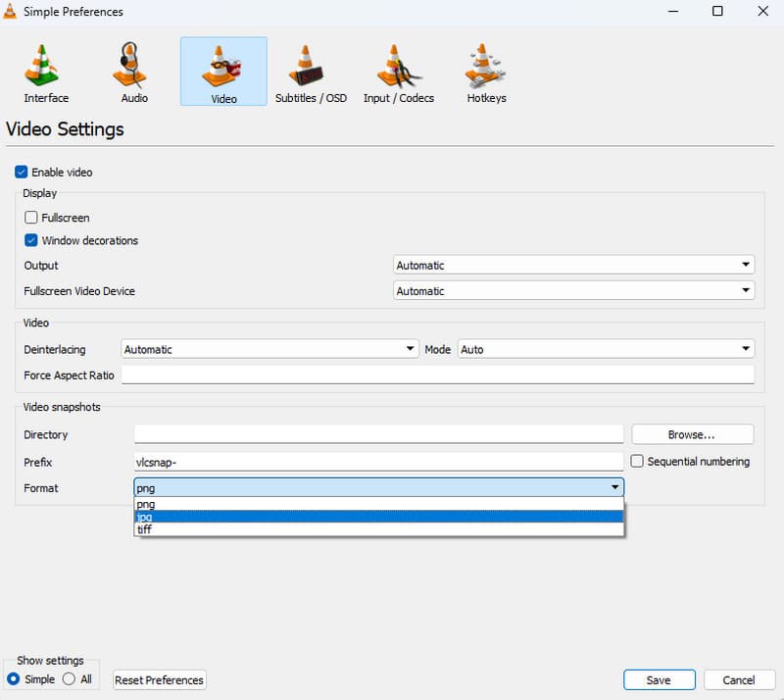
Task: Uncheck the Enable video checkbox
Action: (22, 173)
